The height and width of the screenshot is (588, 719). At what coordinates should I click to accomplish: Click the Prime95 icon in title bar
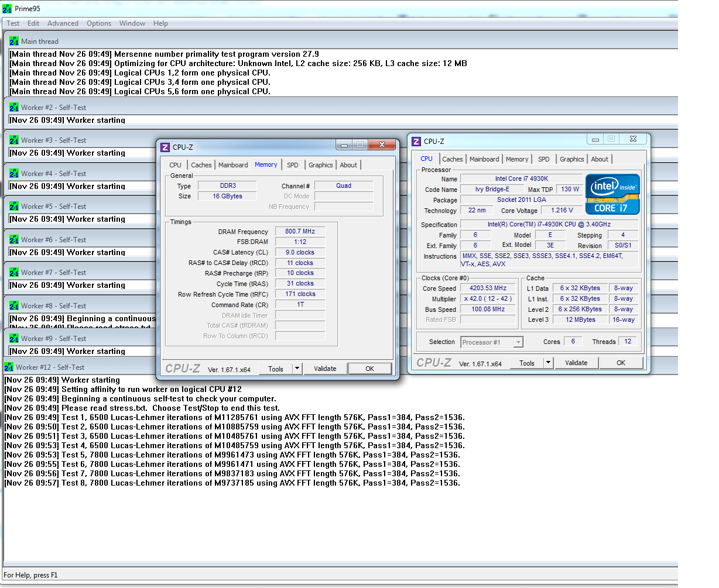pyautogui.click(x=7, y=9)
